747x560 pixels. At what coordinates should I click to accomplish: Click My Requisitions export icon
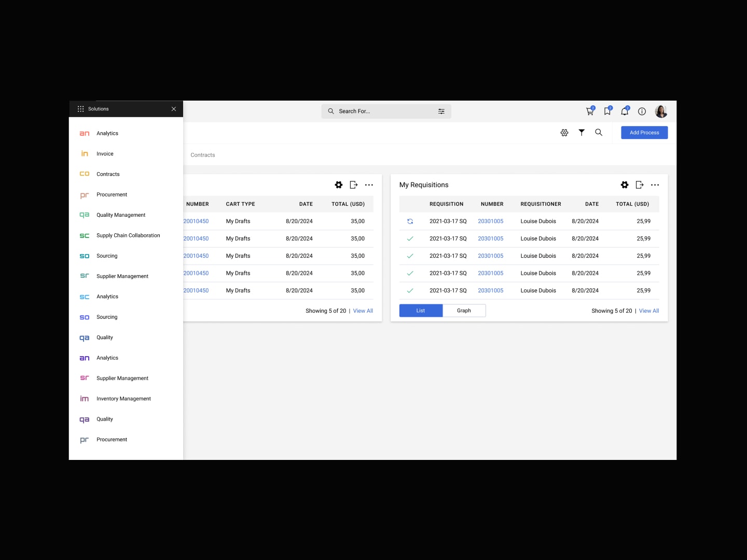(x=640, y=185)
